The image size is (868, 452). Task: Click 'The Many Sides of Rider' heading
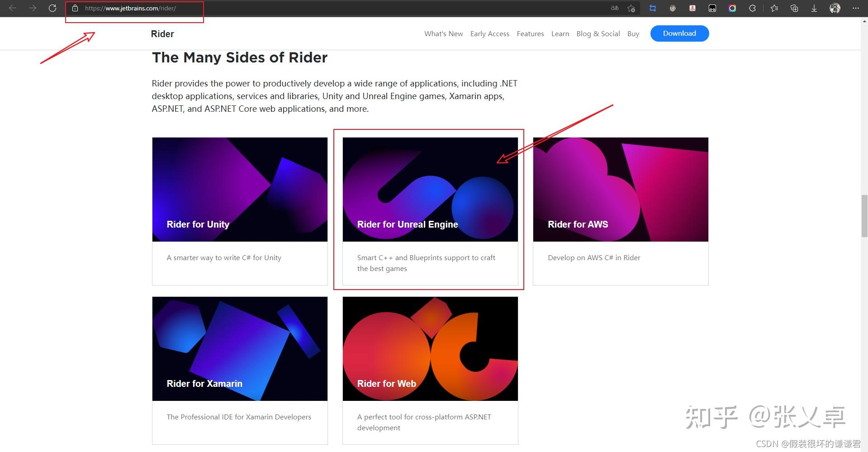240,57
